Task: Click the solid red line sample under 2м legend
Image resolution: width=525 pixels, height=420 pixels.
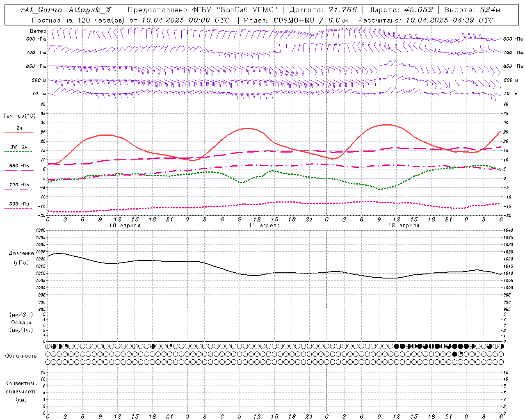Action: pyautogui.click(x=19, y=133)
